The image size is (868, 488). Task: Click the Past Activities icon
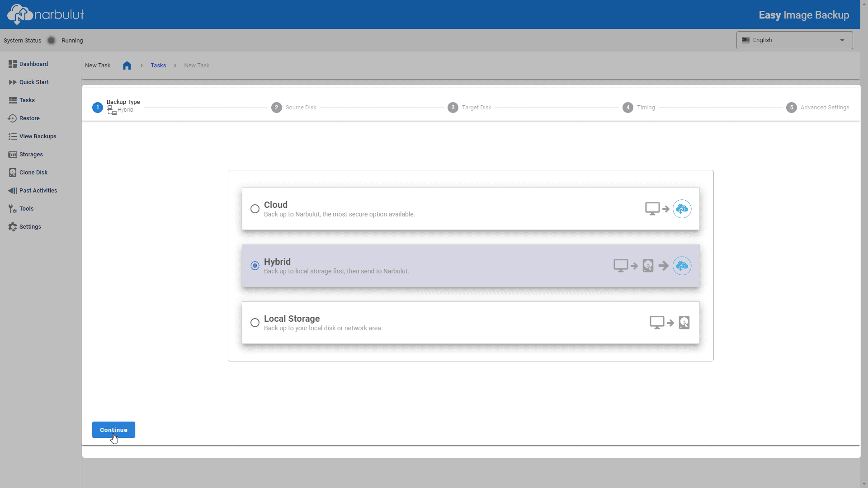pos(13,191)
